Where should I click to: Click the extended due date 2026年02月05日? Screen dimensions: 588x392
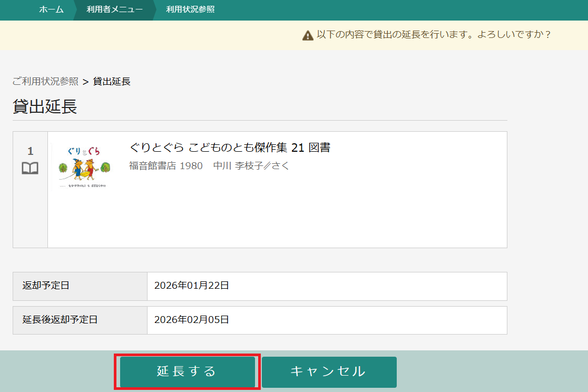tap(191, 320)
